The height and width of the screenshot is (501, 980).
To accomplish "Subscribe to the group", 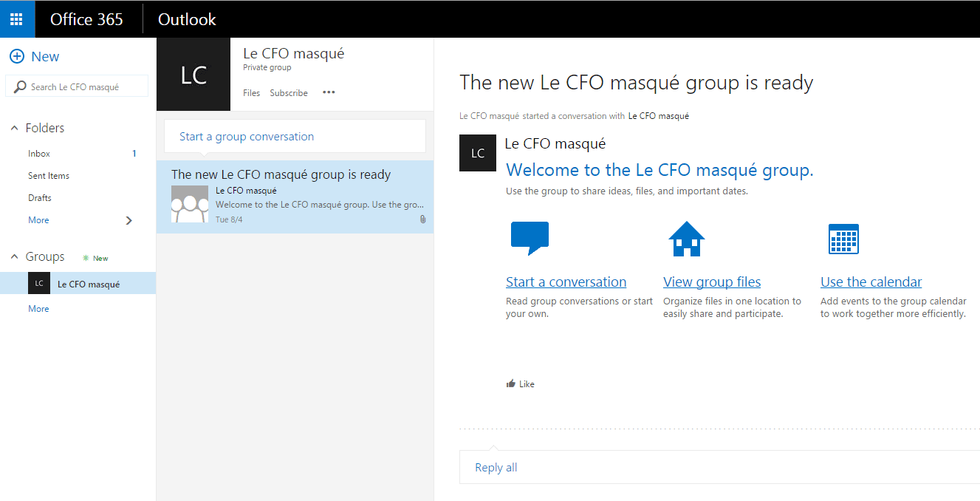I will point(289,93).
